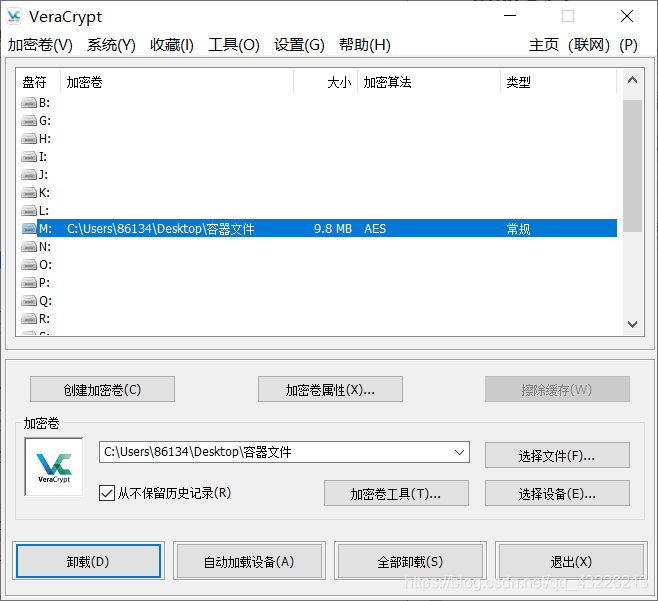Click path C:\Users\86134\Desktop\容器文件 in M: row
Viewport: 658px width, 601px height.
pos(161,229)
